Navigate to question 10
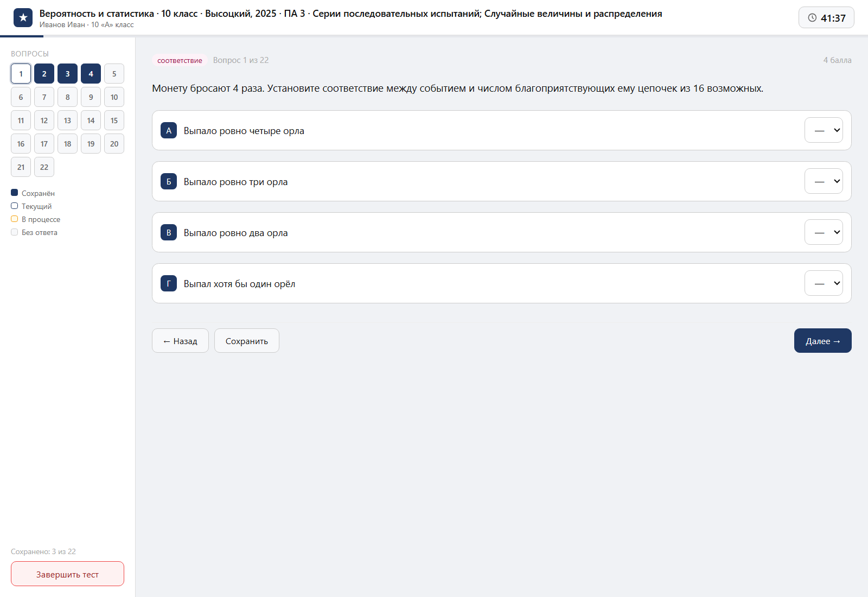The height and width of the screenshot is (597, 868). click(x=114, y=97)
